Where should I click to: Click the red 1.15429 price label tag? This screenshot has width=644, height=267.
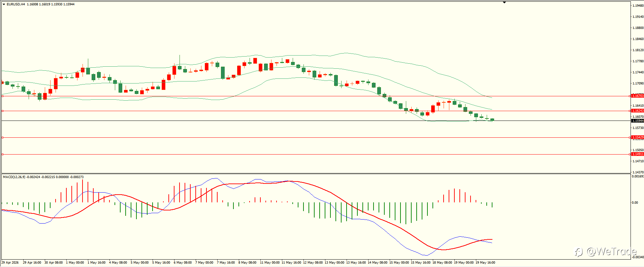coord(637,137)
